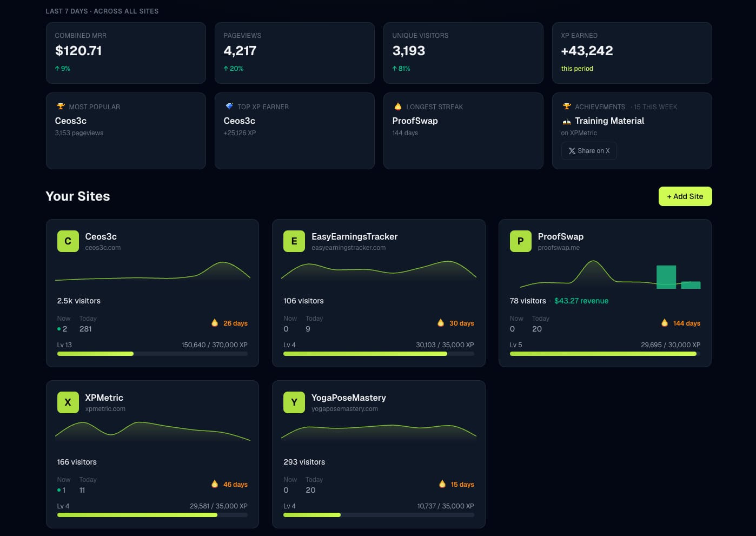Open the ceos3c.com link
The height and width of the screenshot is (536, 756).
[103, 248]
